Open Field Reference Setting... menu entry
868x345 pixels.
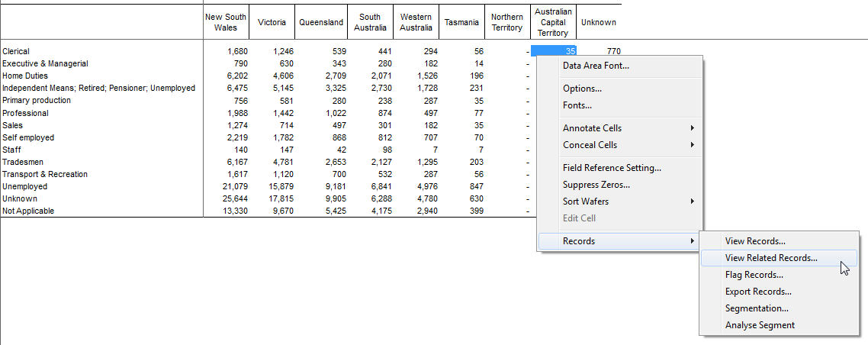[x=612, y=168]
